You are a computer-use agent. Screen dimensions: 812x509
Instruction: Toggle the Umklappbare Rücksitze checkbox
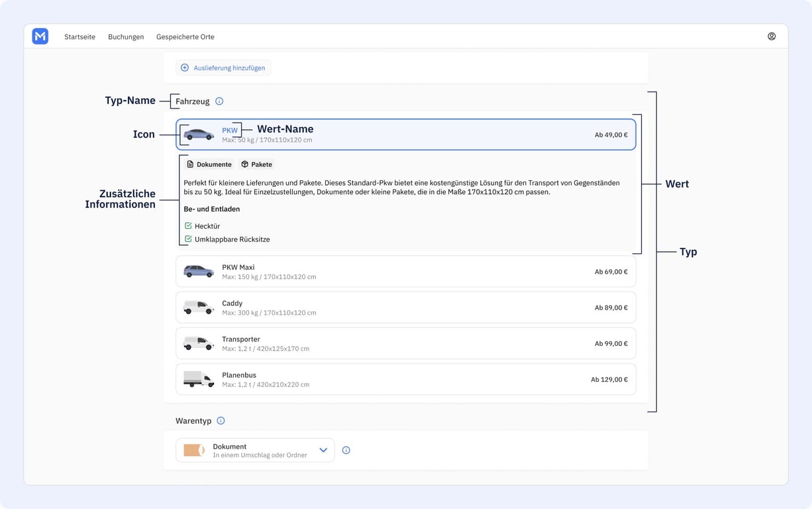coord(188,239)
